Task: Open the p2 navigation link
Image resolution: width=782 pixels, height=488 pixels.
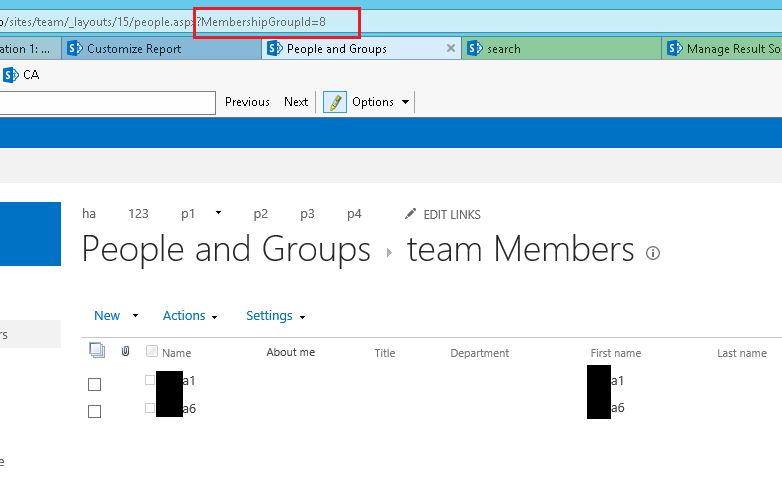Action: coord(260,214)
